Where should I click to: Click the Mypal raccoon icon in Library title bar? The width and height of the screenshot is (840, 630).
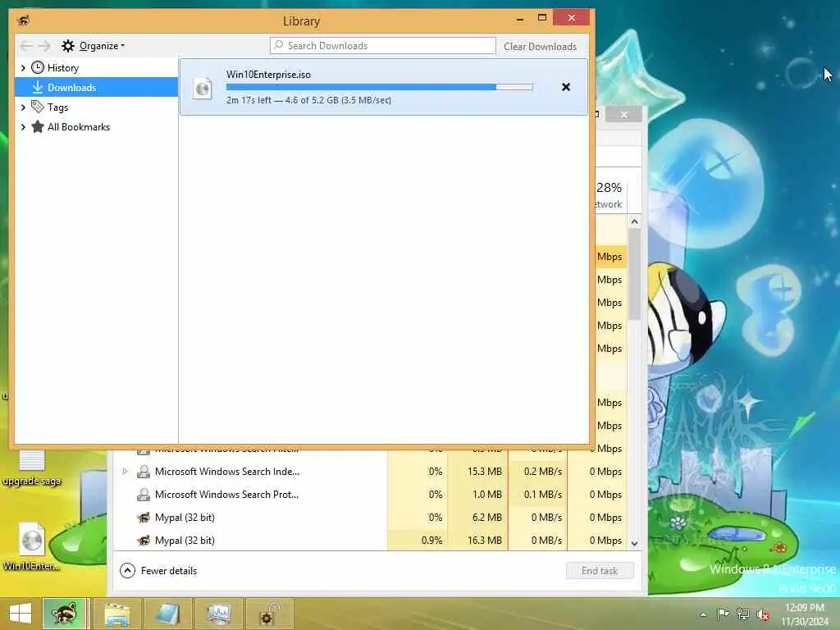click(x=23, y=21)
